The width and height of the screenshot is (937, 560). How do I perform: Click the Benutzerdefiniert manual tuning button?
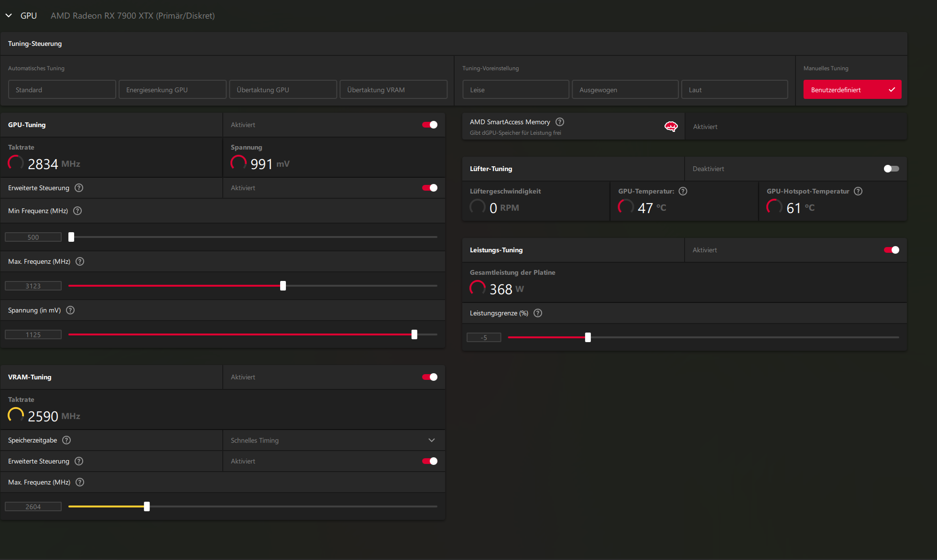pyautogui.click(x=852, y=90)
